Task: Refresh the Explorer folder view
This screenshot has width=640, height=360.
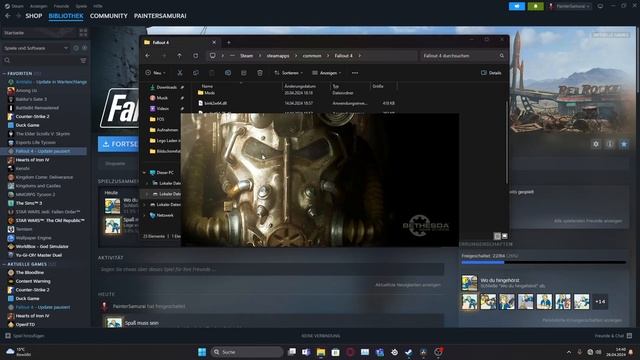Action: (x=196, y=56)
